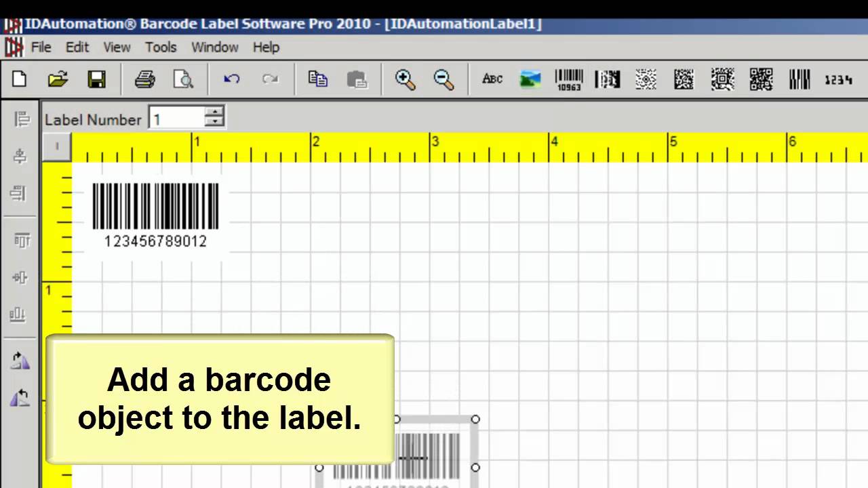868x488 pixels.
Task: Undo the last action
Action: (231, 79)
